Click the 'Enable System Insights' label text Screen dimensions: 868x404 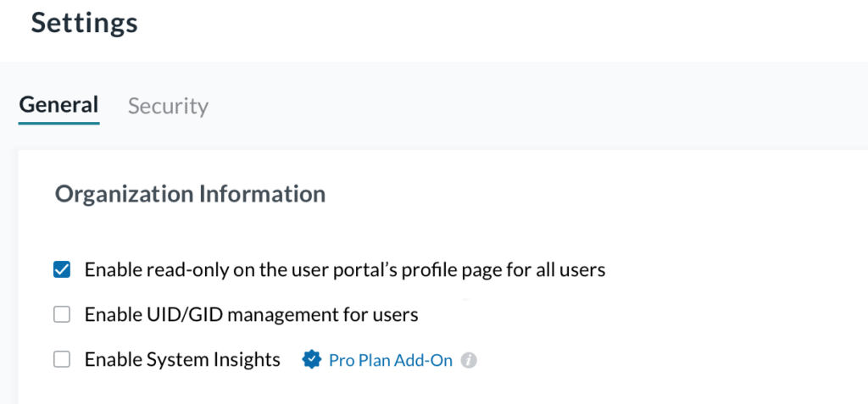(x=182, y=360)
